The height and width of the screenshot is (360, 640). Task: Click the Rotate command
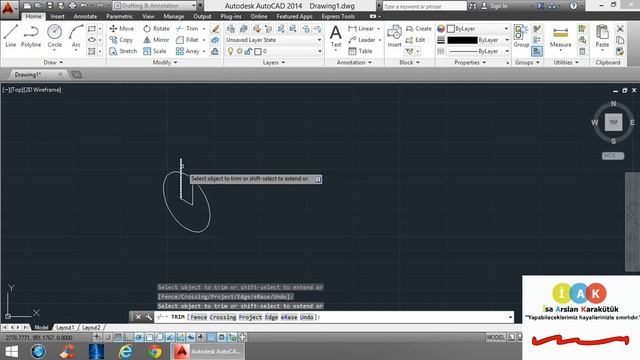(156, 29)
